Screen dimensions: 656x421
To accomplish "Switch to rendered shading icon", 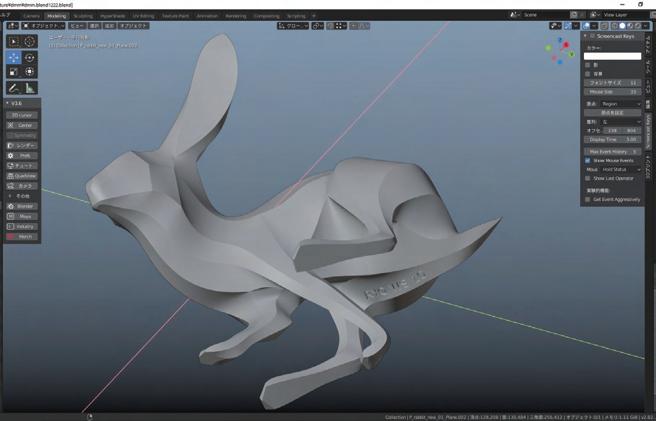I will [x=638, y=26].
